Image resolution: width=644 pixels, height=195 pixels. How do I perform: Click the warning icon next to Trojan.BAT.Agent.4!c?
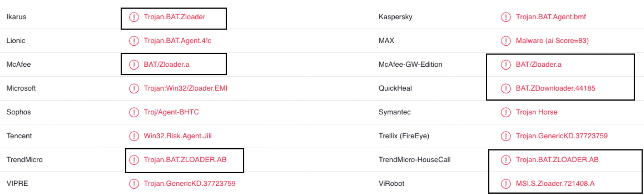[134, 41]
